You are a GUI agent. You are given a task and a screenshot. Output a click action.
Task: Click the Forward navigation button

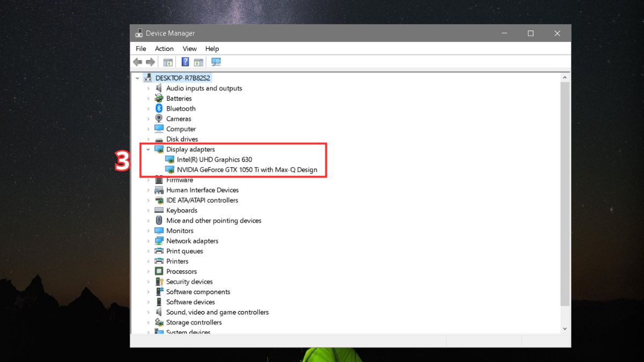coord(150,62)
